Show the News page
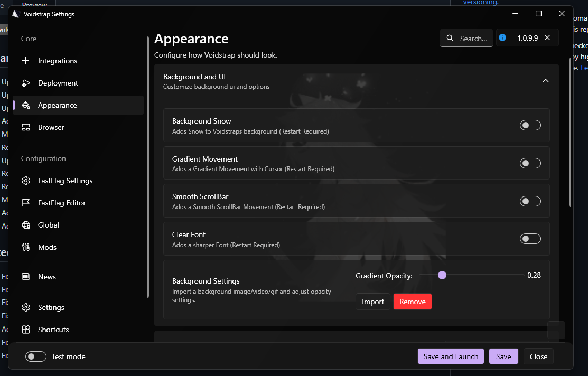 tap(78, 277)
